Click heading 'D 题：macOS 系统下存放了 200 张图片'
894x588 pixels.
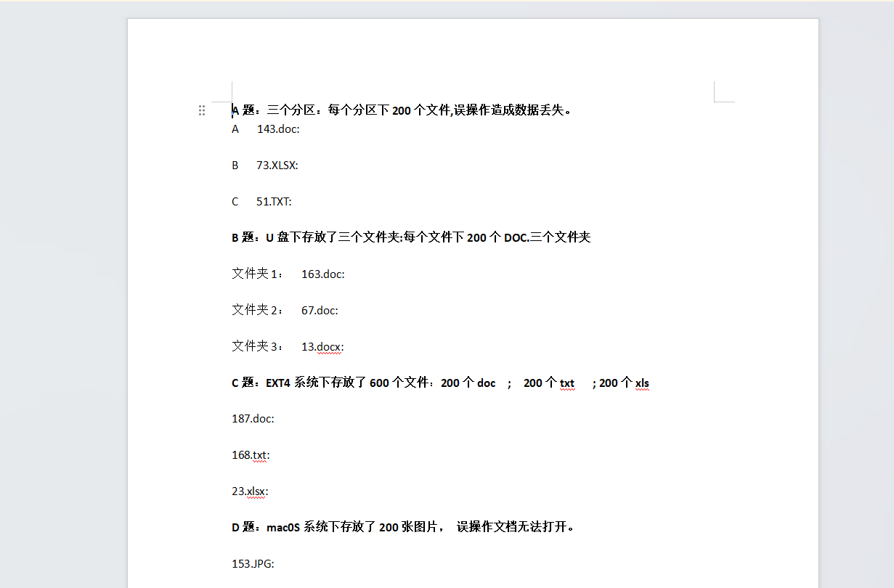click(404, 527)
